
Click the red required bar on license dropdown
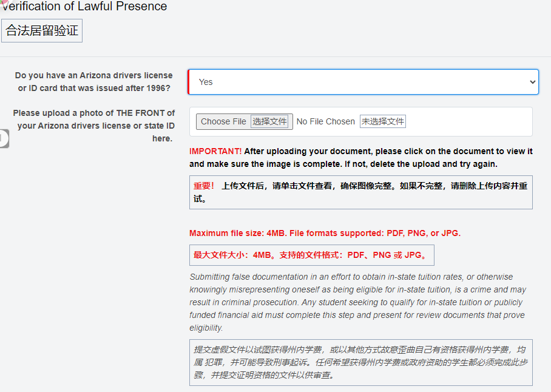(189, 82)
